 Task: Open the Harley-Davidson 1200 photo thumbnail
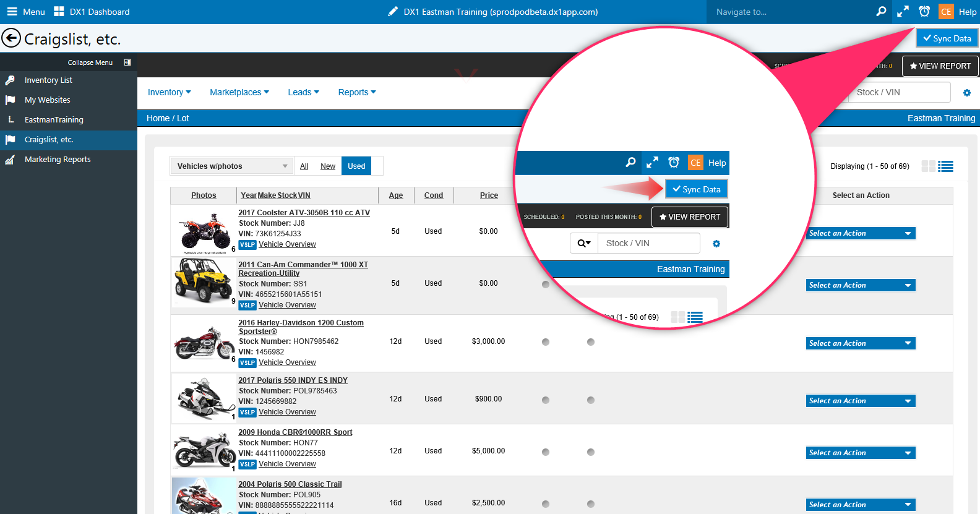coord(204,343)
